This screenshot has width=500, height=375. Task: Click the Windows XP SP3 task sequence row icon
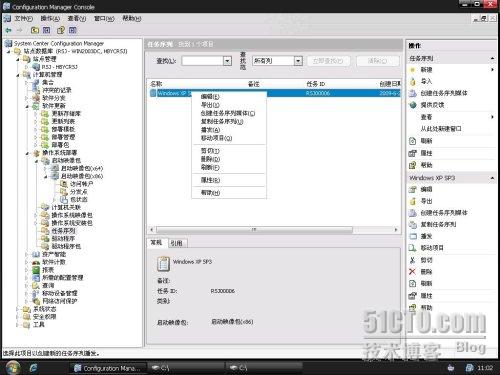click(x=153, y=93)
